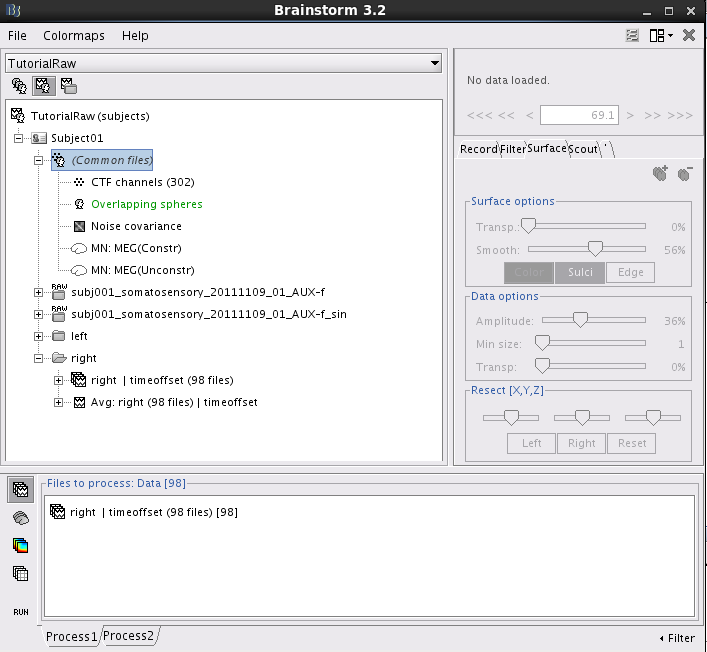This screenshot has width=707, height=652.
Task: Select the anatomy view icon
Action: tap(18, 86)
